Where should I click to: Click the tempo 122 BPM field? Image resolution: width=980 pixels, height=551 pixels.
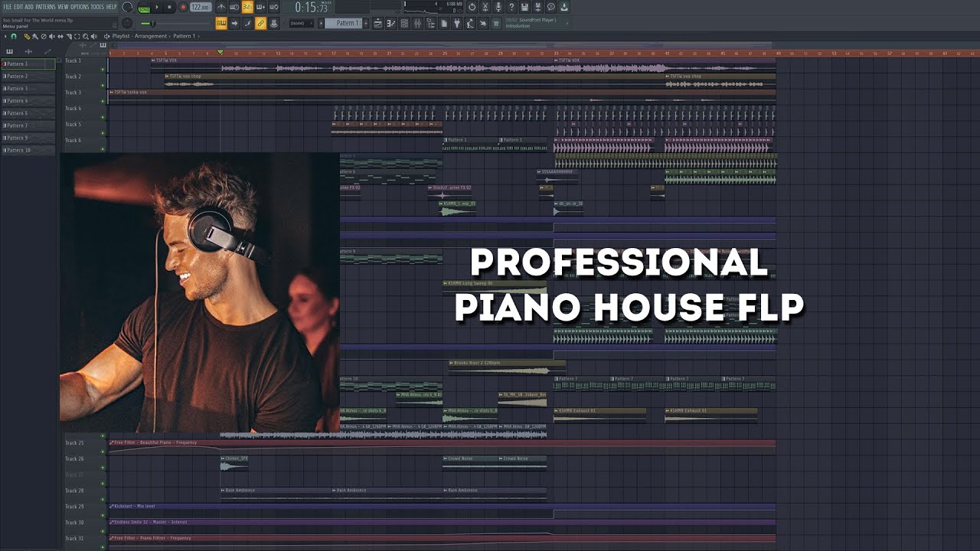(201, 7)
